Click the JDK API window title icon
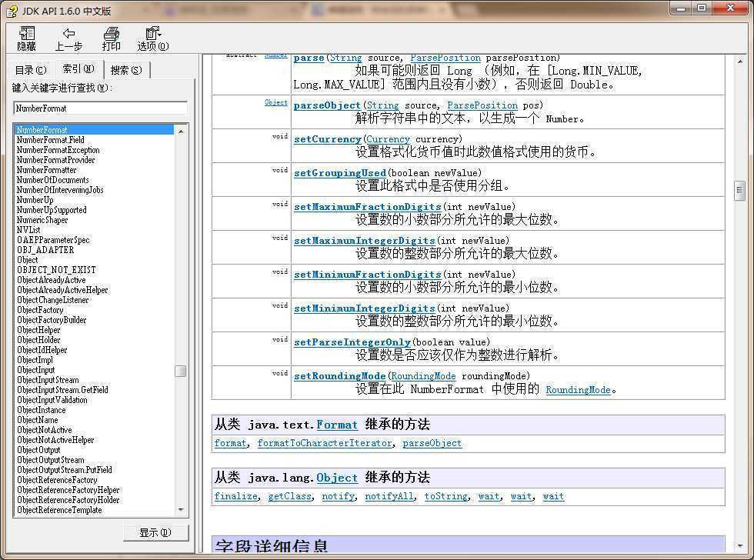 pos(12,11)
